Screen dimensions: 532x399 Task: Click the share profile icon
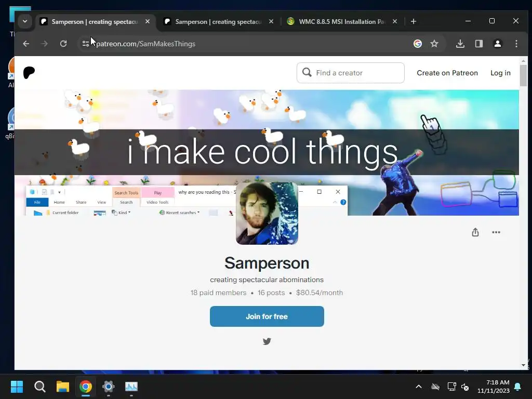475,232
